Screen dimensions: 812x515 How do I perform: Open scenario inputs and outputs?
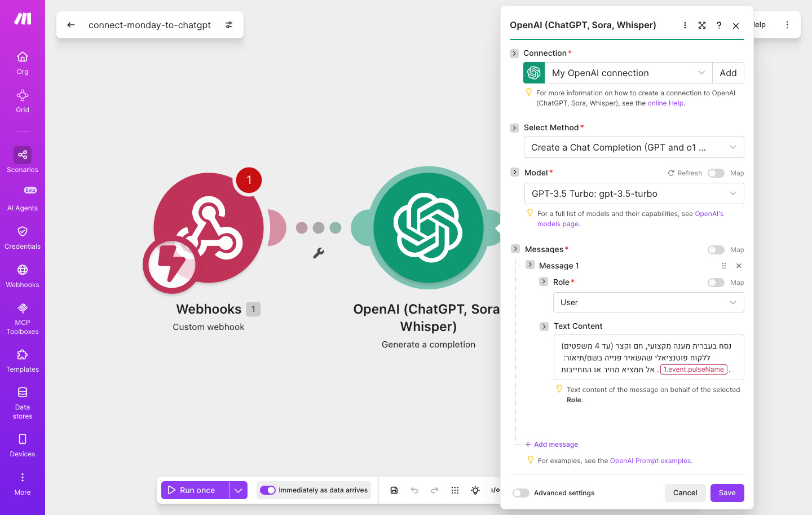point(495,490)
